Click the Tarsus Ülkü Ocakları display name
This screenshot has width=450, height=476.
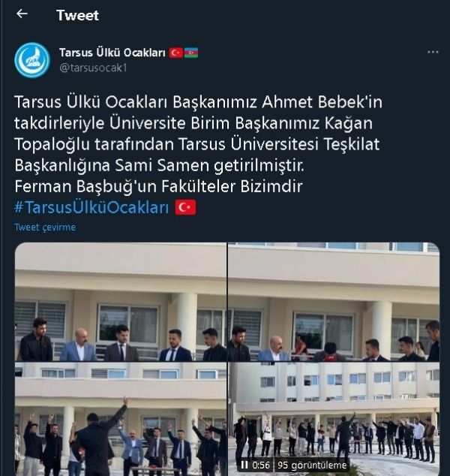click(112, 53)
